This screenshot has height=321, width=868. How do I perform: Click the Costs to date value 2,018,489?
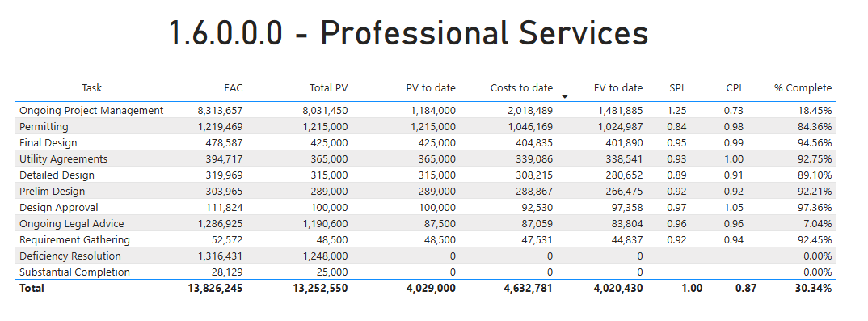(x=529, y=110)
